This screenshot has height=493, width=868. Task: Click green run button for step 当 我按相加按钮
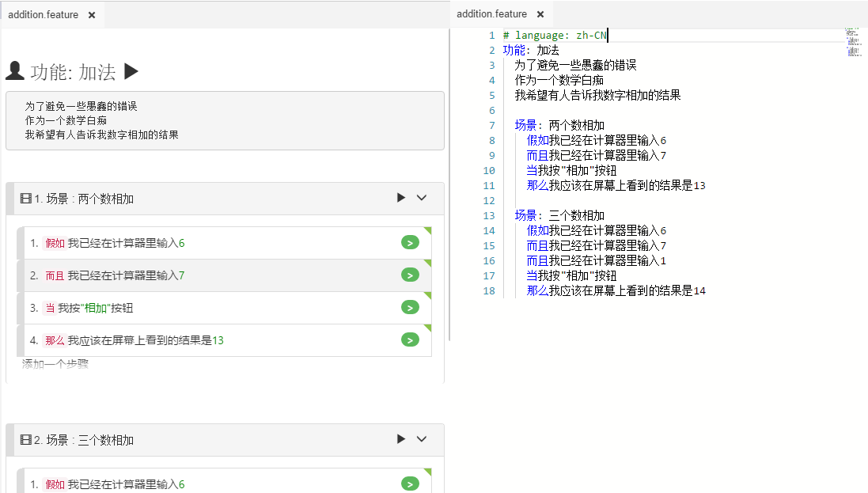point(410,308)
